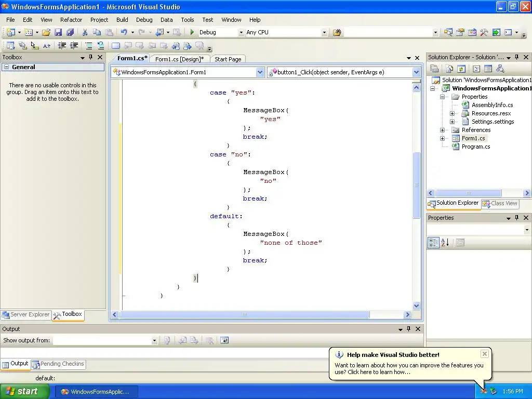
Task: Click the New Project toolbar icon
Action: point(11,32)
